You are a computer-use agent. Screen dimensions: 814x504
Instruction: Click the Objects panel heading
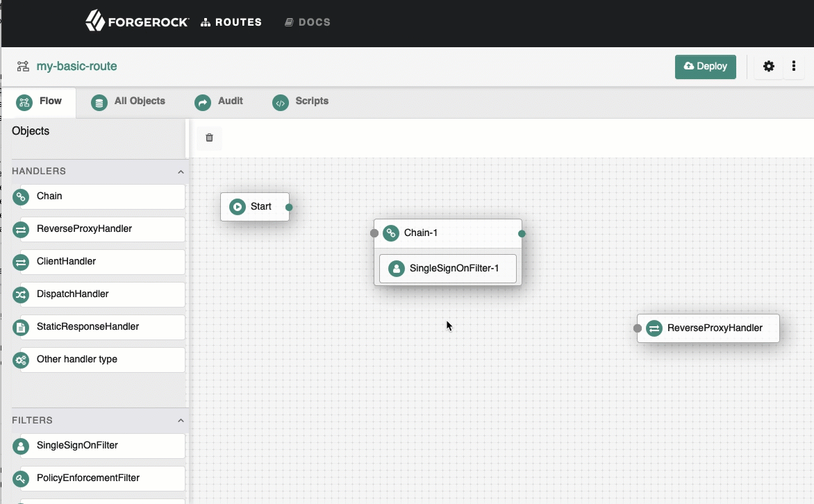coord(31,131)
